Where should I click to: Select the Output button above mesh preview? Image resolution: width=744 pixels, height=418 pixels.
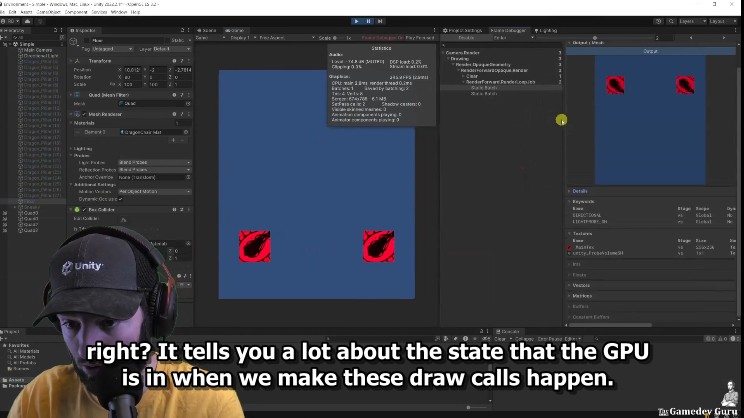[650, 51]
